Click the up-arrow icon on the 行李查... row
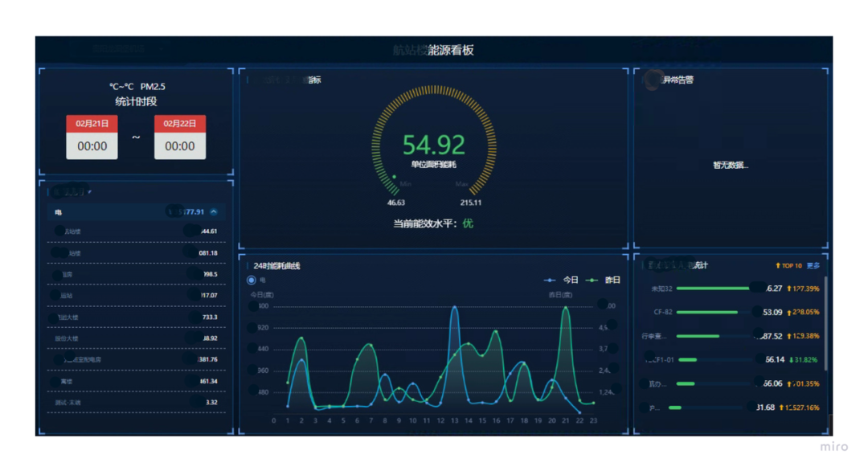The height and width of the screenshot is (471, 868). [789, 337]
